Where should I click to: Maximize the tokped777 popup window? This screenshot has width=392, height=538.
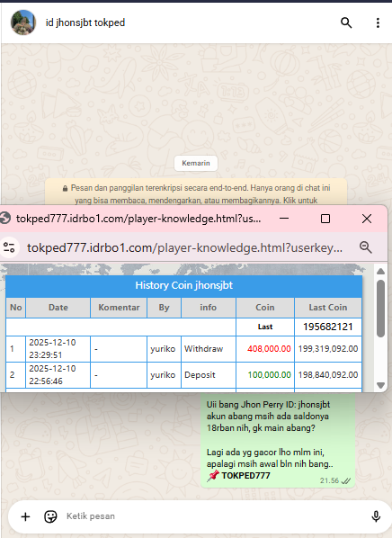pyautogui.click(x=325, y=219)
